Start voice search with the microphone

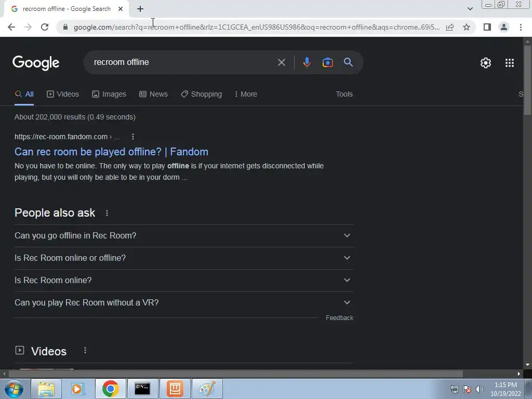tap(307, 62)
